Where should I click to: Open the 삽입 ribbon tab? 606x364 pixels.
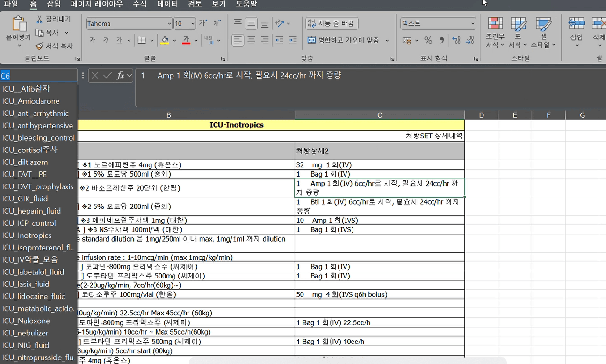coord(54,4)
